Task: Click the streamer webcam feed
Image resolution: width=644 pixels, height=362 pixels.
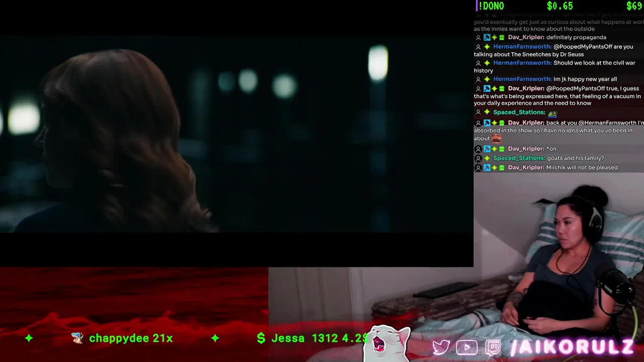Action: pos(558,266)
